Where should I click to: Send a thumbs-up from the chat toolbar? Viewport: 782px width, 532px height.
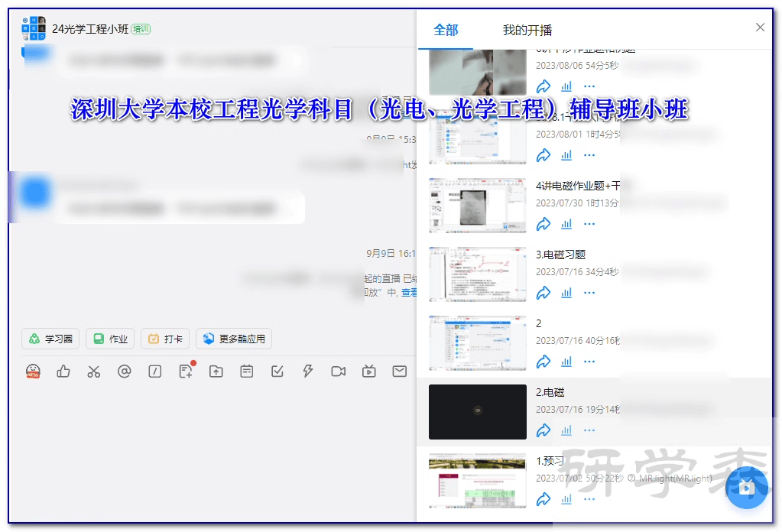coord(63,371)
